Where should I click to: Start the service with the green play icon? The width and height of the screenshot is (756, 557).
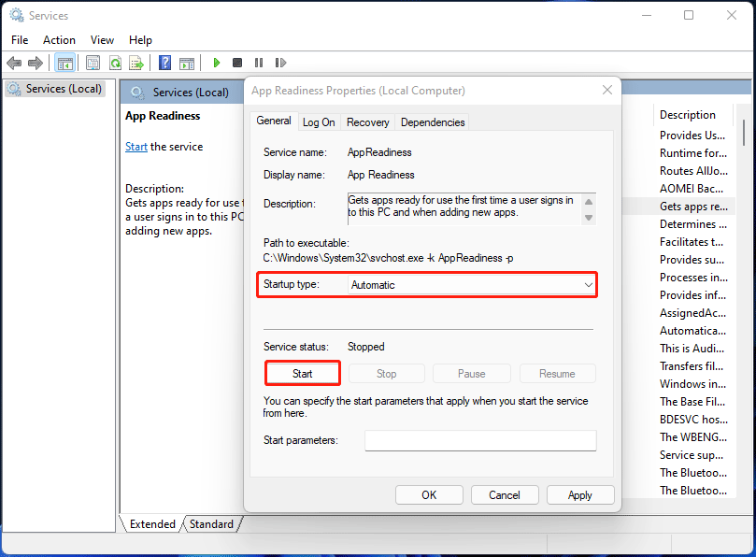[216, 63]
